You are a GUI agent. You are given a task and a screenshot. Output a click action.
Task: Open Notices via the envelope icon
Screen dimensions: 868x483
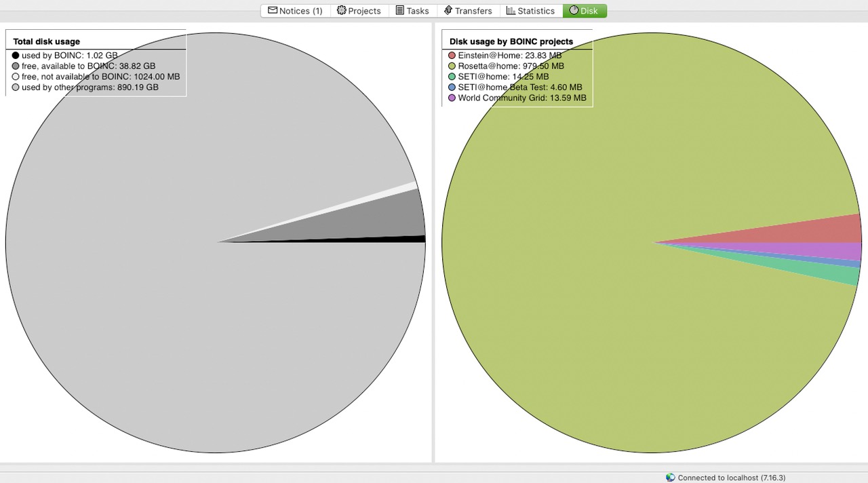(273, 10)
